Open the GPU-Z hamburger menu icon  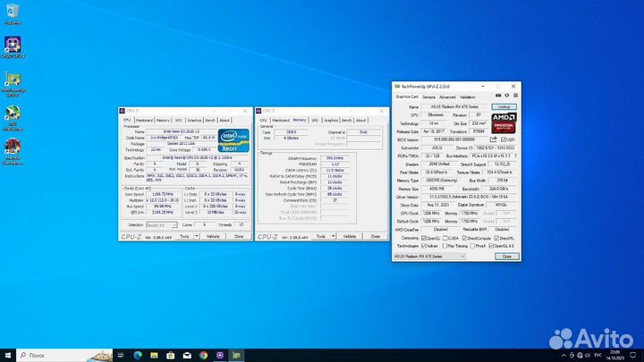[x=515, y=96]
